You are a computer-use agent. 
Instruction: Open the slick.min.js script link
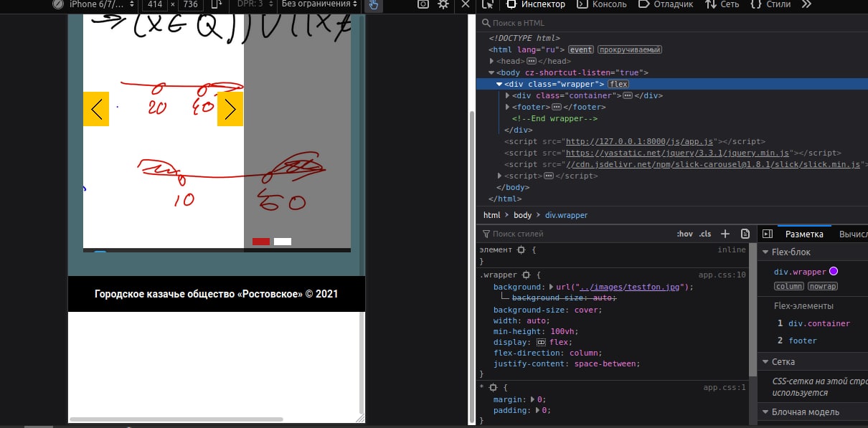pyautogui.click(x=712, y=165)
